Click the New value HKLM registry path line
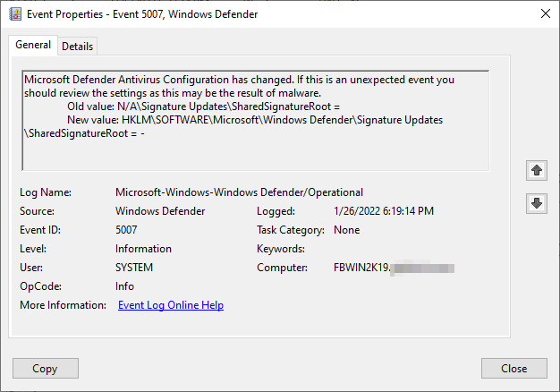Screen dimensions: 560x392 pos(255,120)
